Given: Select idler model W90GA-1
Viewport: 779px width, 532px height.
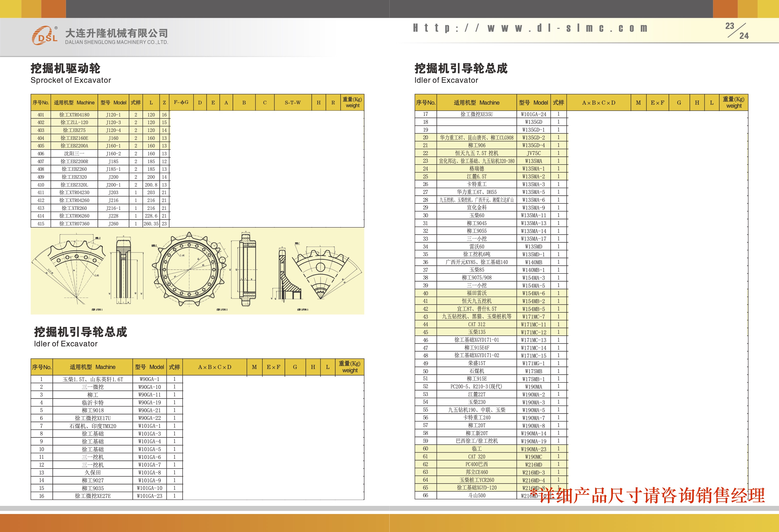Looking at the screenshot, I should tap(150, 379).
